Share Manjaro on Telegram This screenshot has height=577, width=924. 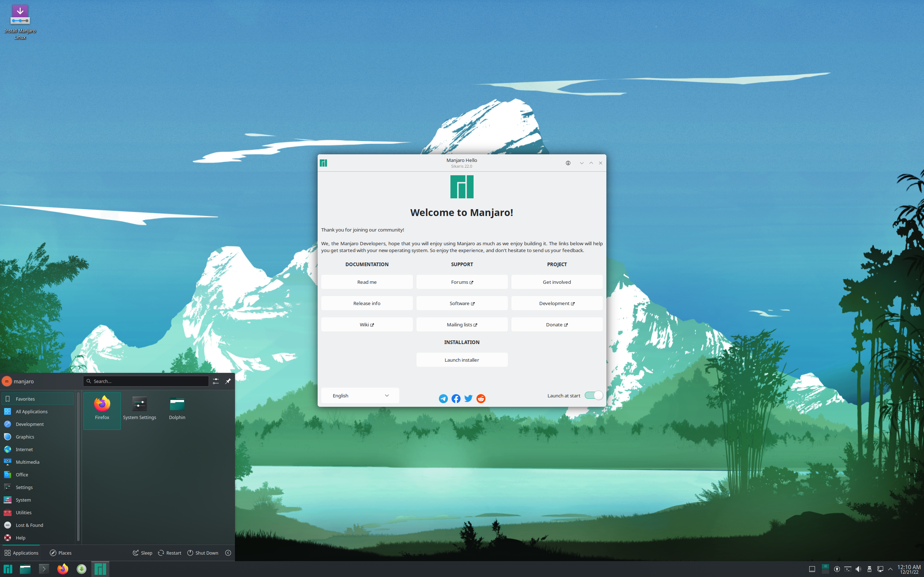(x=443, y=398)
